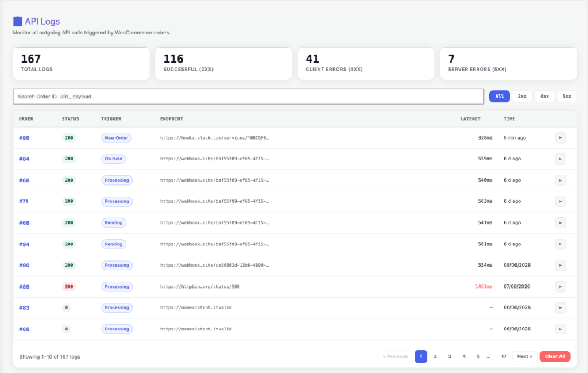The height and width of the screenshot is (373, 588).
Task: Expand details arrow for the #95 New Order row
Action: click(x=560, y=138)
